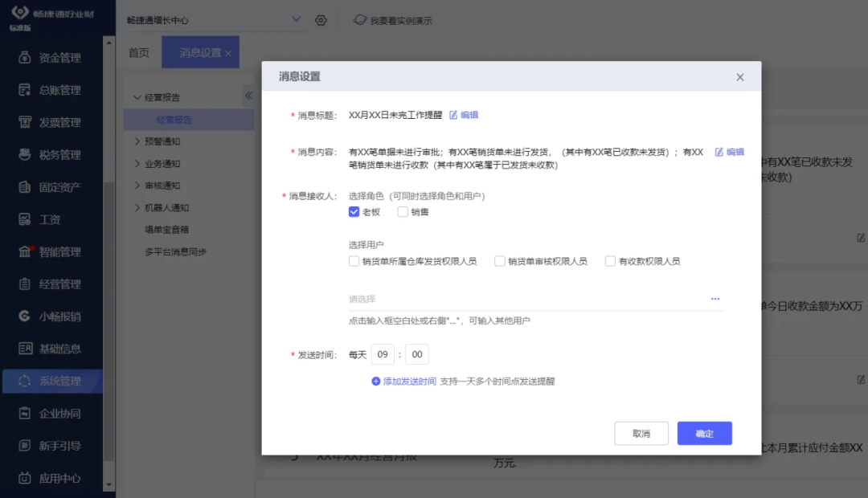
Task: Open the settings gear near top bar
Action: [321, 19]
